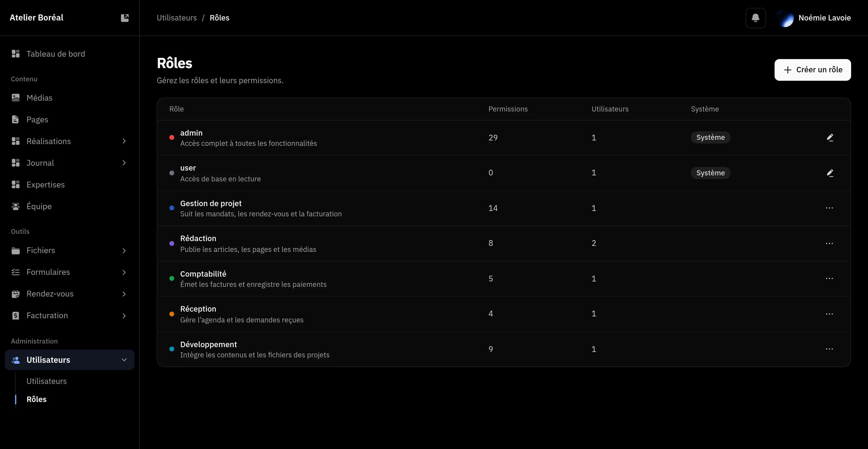Expand the Réalisations submenu chevron

(124, 141)
